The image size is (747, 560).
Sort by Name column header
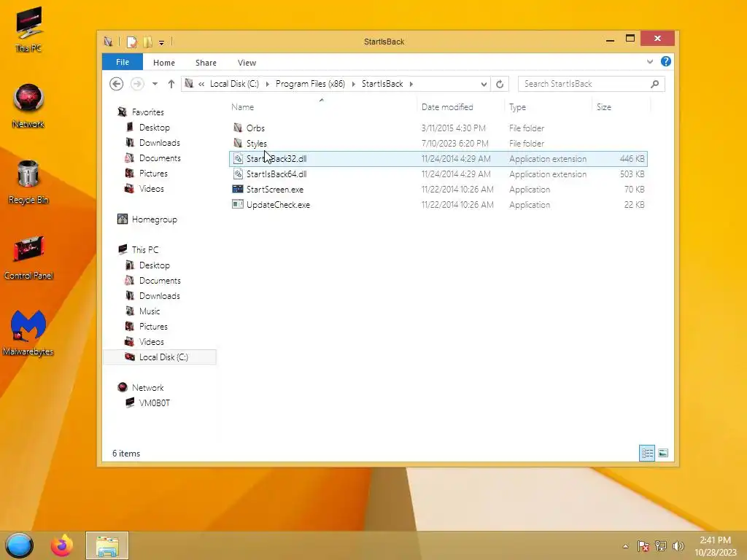point(323,107)
